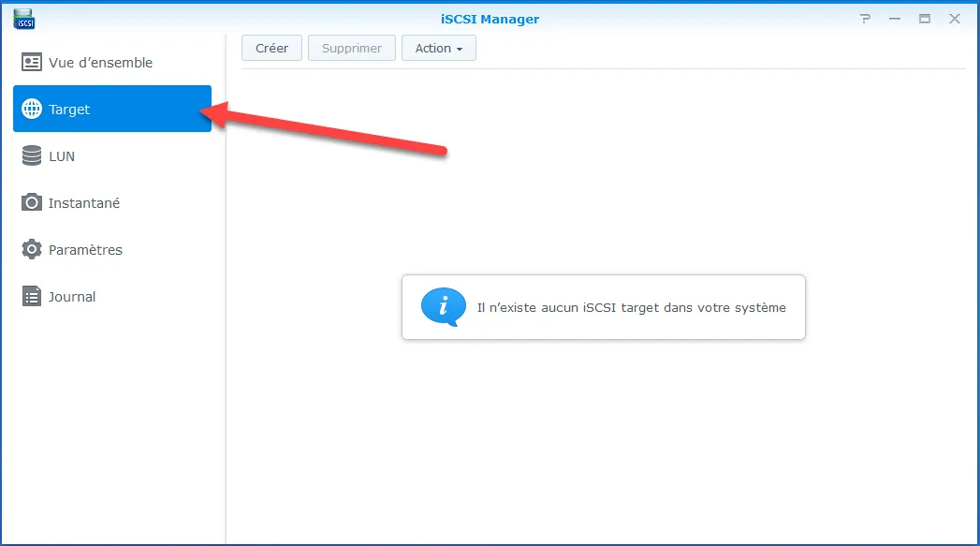
Task: Click the Supprimer button
Action: tap(351, 48)
